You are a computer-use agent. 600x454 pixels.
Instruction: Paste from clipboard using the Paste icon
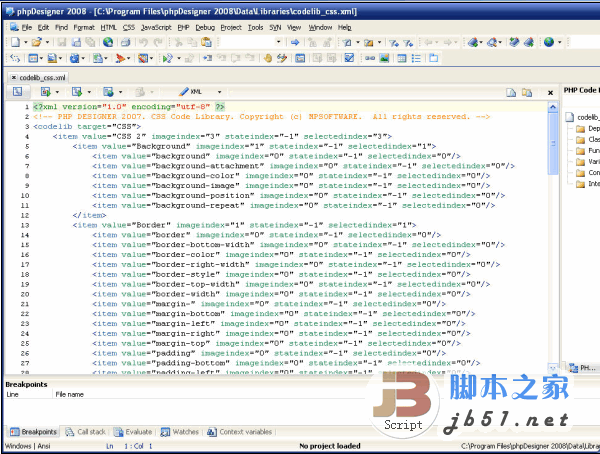pyautogui.click(x=206, y=42)
